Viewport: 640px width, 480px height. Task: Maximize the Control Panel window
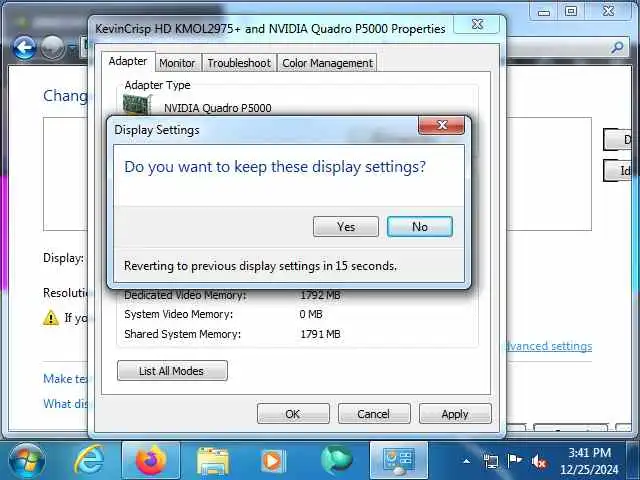(571, 11)
